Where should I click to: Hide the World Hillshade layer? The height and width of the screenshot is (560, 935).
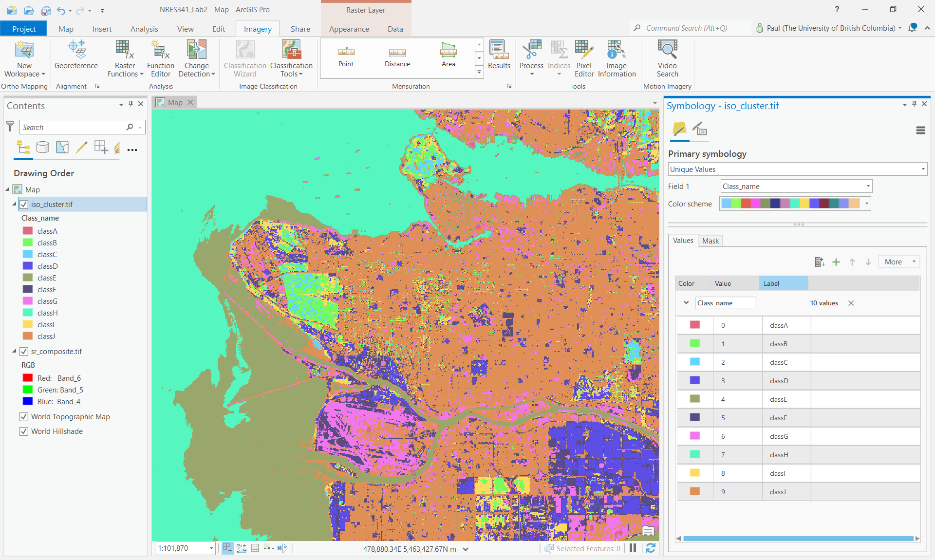(x=24, y=431)
